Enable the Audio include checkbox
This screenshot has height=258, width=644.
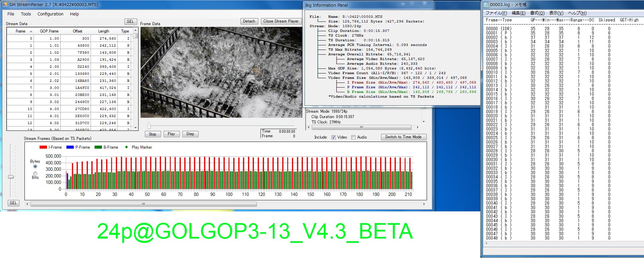pyautogui.click(x=353, y=137)
